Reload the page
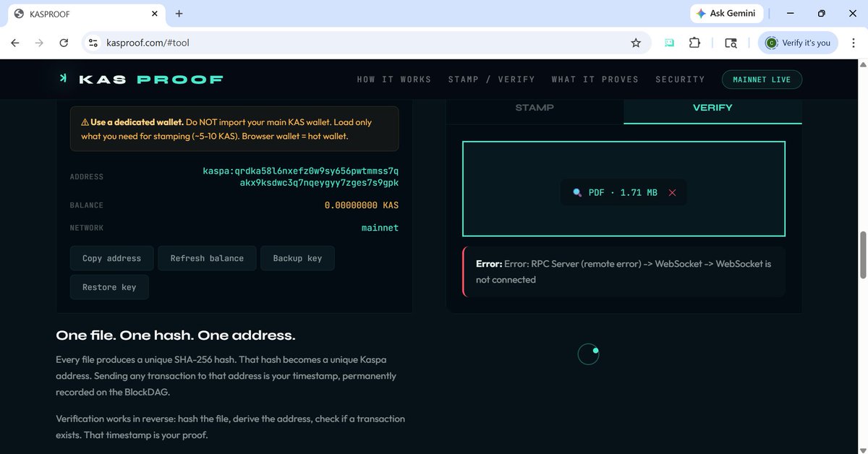Screen dimensions: 868x454 (x=64, y=43)
